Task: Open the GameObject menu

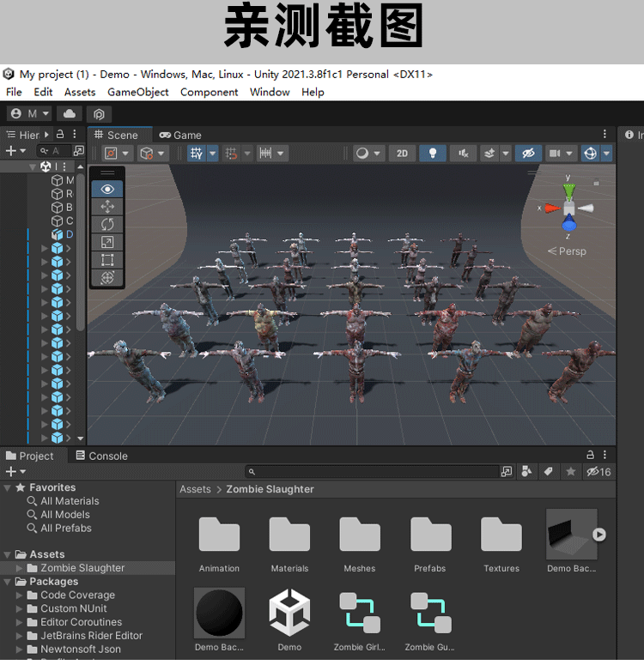Action: pos(137,92)
